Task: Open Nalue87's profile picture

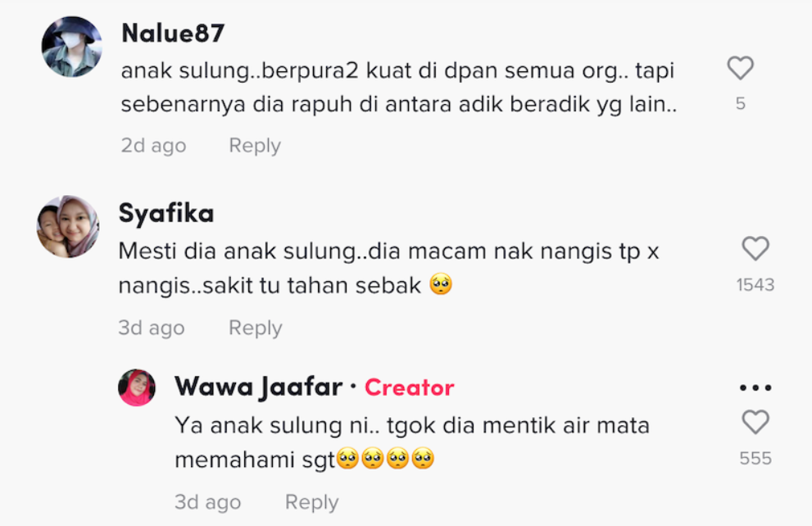Action: click(x=71, y=47)
